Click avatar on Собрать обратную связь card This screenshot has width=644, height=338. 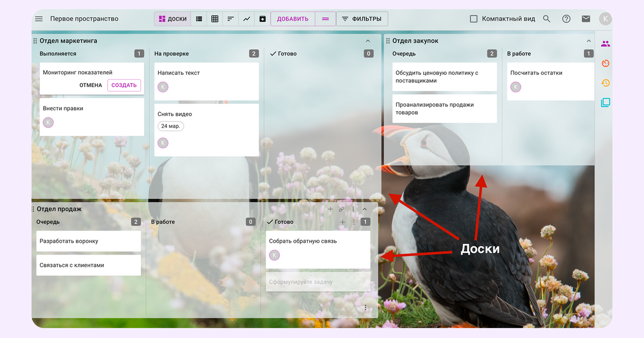[274, 255]
